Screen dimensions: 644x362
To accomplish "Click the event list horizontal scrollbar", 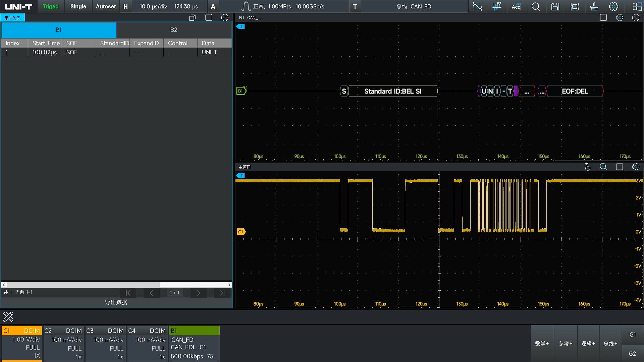I will 83,285.
